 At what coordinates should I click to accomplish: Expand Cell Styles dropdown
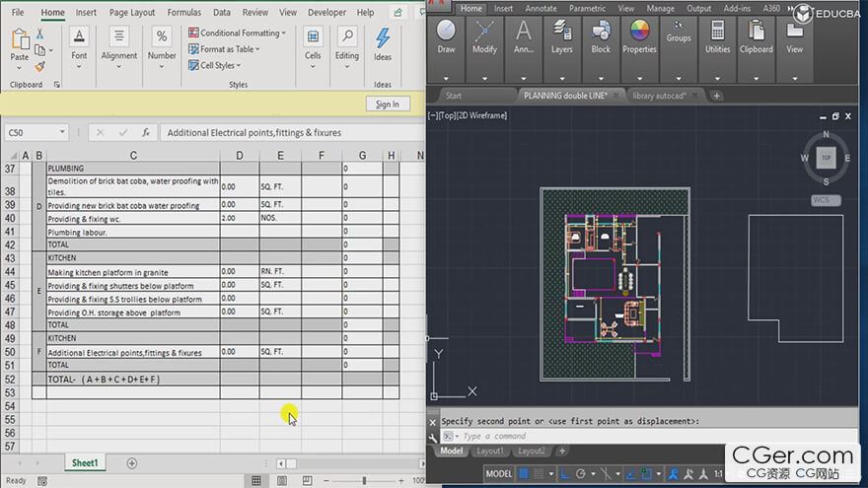(x=239, y=65)
